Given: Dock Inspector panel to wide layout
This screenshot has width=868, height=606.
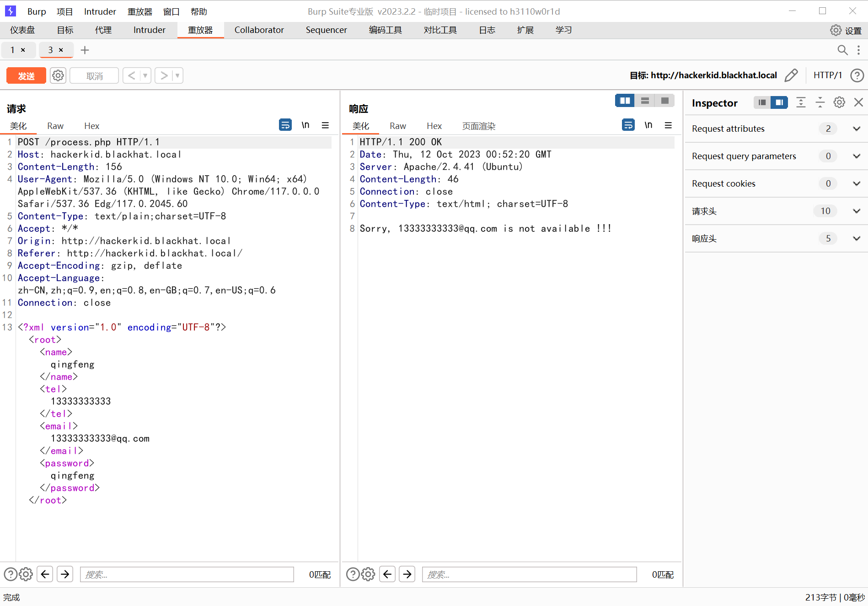Looking at the screenshot, I should click(x=779, y=102).
